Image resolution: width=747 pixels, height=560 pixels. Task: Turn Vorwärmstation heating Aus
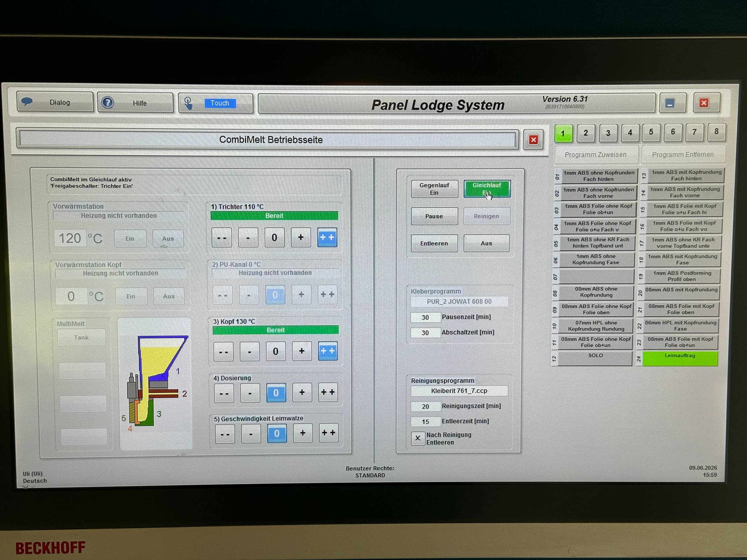click(168, 239)
